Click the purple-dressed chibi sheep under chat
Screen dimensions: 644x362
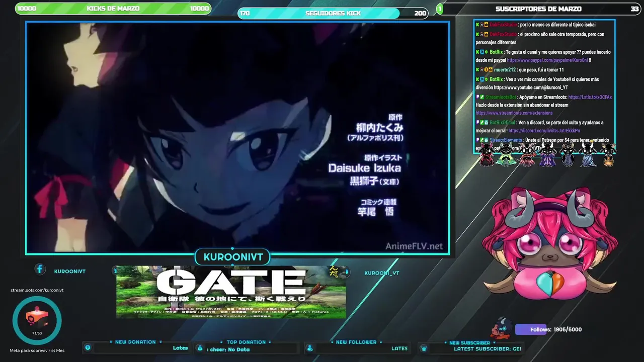click(547, 154)
